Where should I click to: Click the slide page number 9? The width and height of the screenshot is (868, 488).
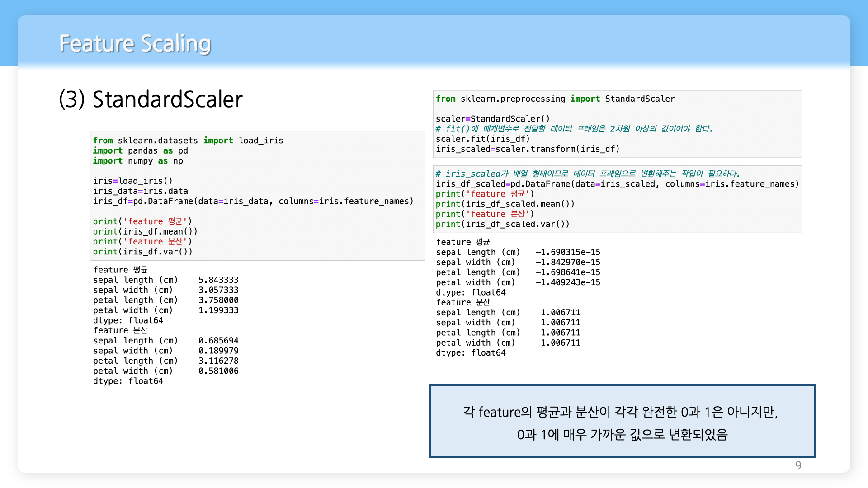click(x=798, y=465)
